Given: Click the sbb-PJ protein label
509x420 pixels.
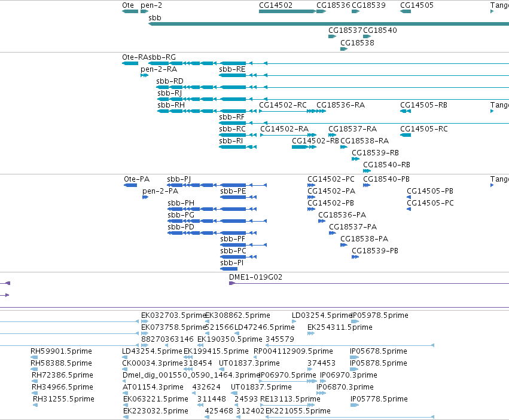Looking at the screenshot, I should (179, 179).
